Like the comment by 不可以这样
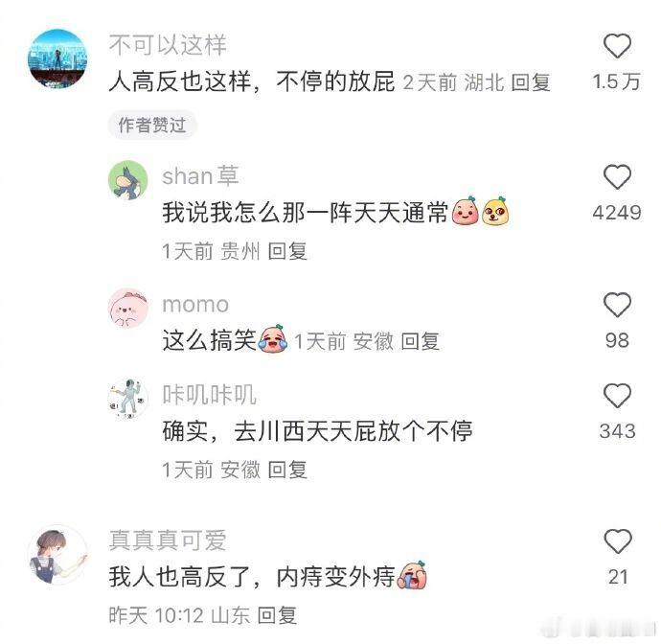661x644 pixels. (x=617, y=46)
